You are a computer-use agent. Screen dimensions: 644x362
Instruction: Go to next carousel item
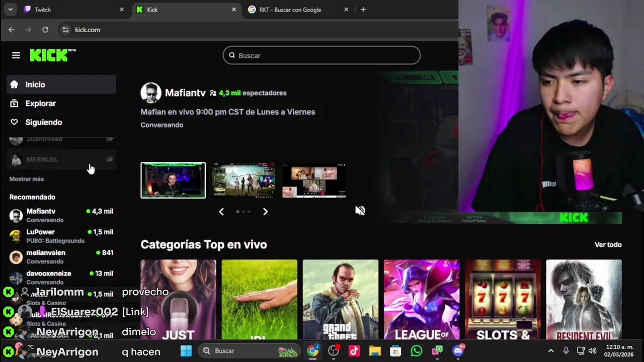(x=265, y=212)
